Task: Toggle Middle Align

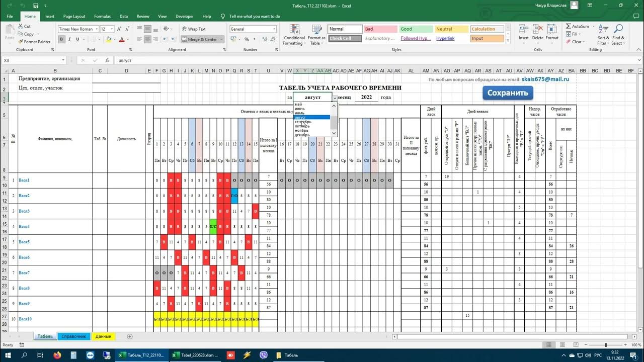Action: (148, 29)
